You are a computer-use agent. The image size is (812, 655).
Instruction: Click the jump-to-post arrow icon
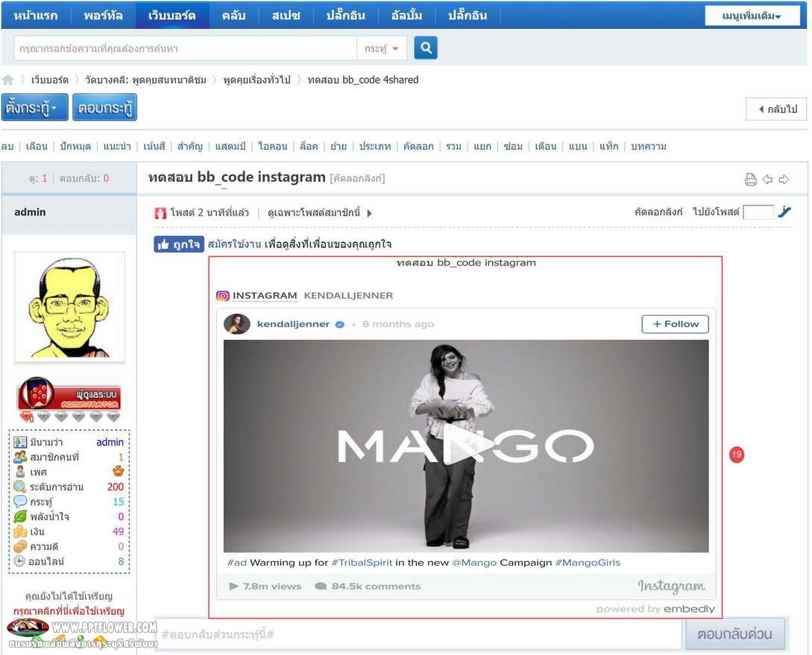784,212
